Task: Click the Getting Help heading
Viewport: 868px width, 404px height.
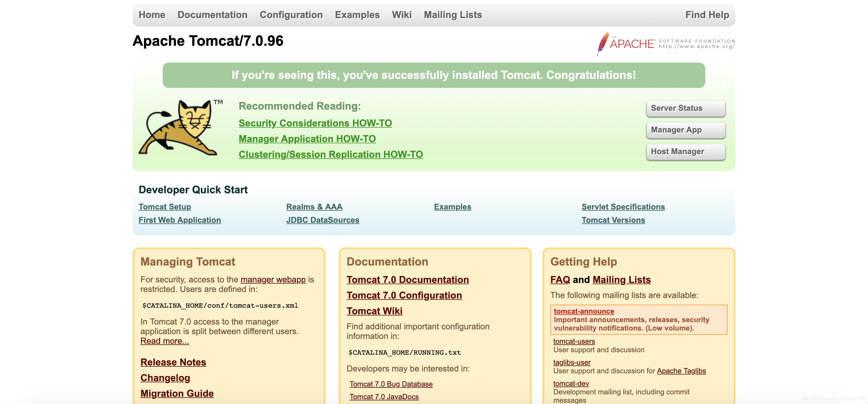Action: tap(583, 262)
